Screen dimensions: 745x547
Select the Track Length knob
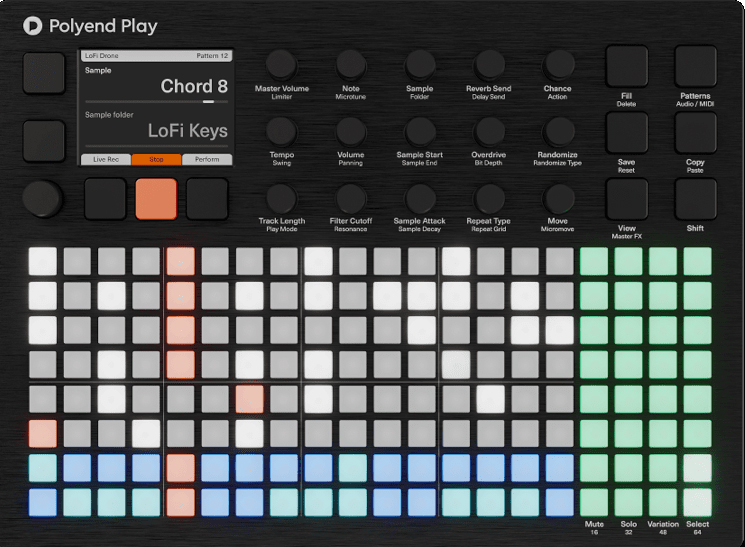point(282,198)
